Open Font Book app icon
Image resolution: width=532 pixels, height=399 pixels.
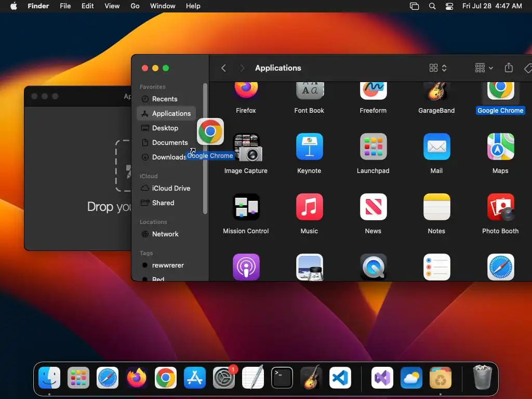click(x=310, y=90)
